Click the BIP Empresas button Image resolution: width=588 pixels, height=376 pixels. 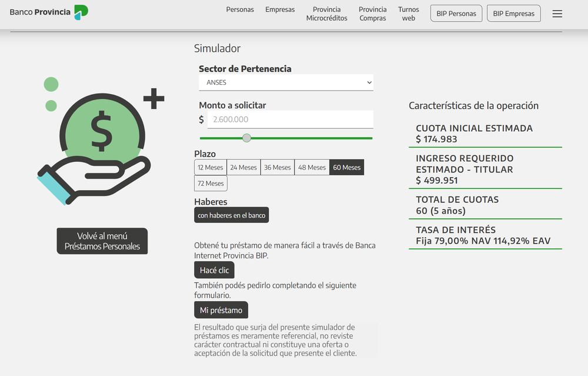513,14
